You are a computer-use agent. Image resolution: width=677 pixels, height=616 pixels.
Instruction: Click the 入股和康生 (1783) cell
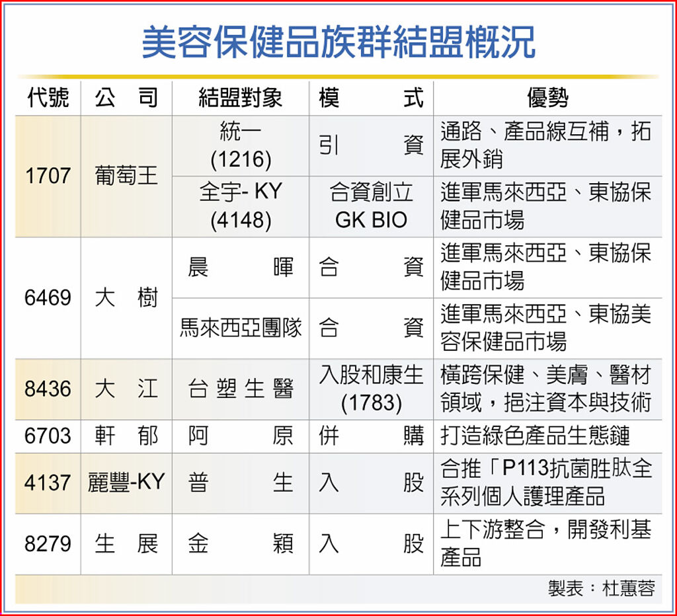pyautogui.click(x=371, y=389)
